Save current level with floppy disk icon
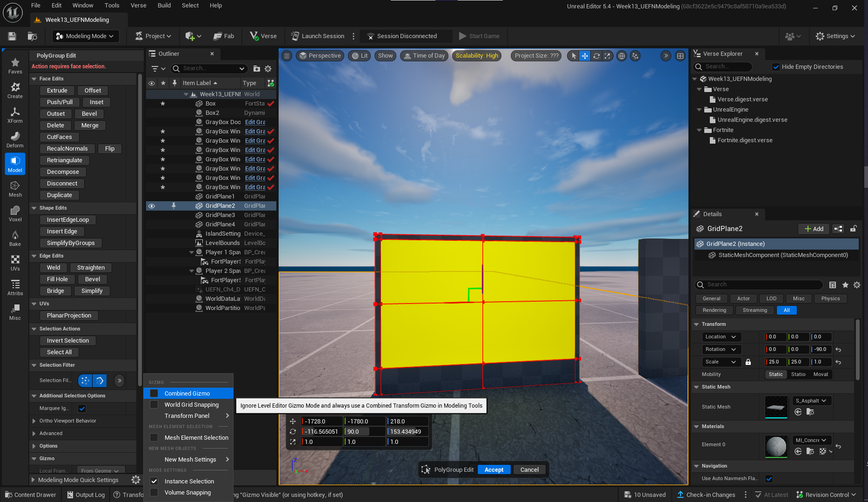Image resolution: width=868 pixels, height=502 pixels. (x=12, y=36)
